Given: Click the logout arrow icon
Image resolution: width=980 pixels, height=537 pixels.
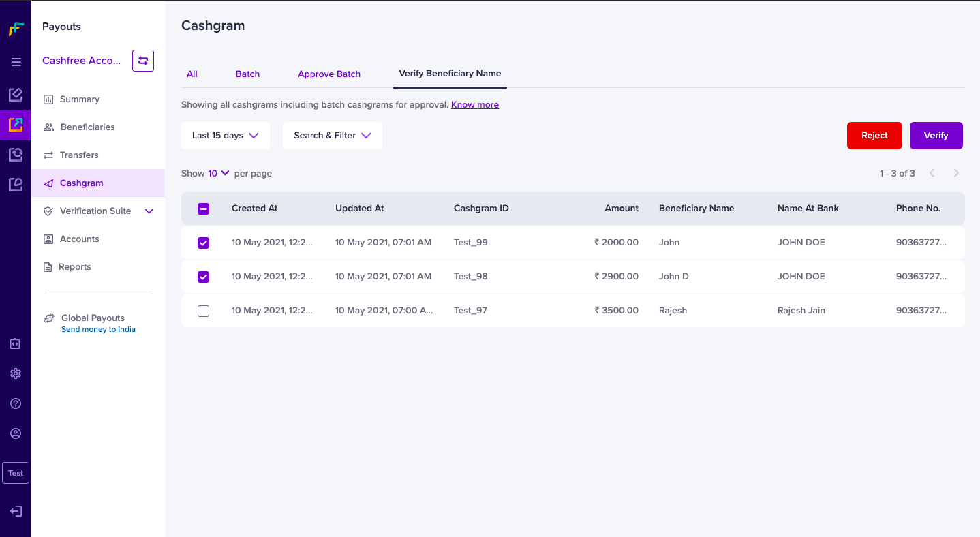Looking at the screenshot, I should tap(16, 511).
